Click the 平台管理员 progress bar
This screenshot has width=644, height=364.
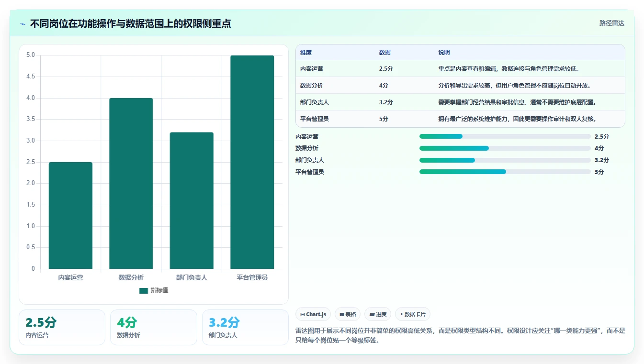click(505, 172)
